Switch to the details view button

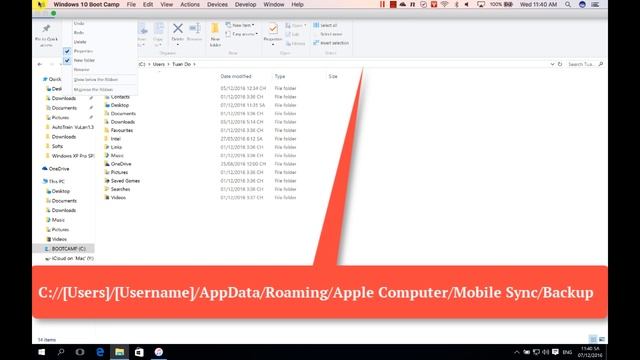[x=593, y=339]
